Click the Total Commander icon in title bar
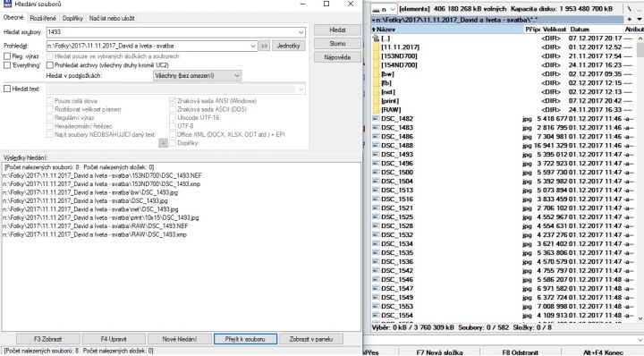Viewport: 644px width, 356px height. pos(7,4)
